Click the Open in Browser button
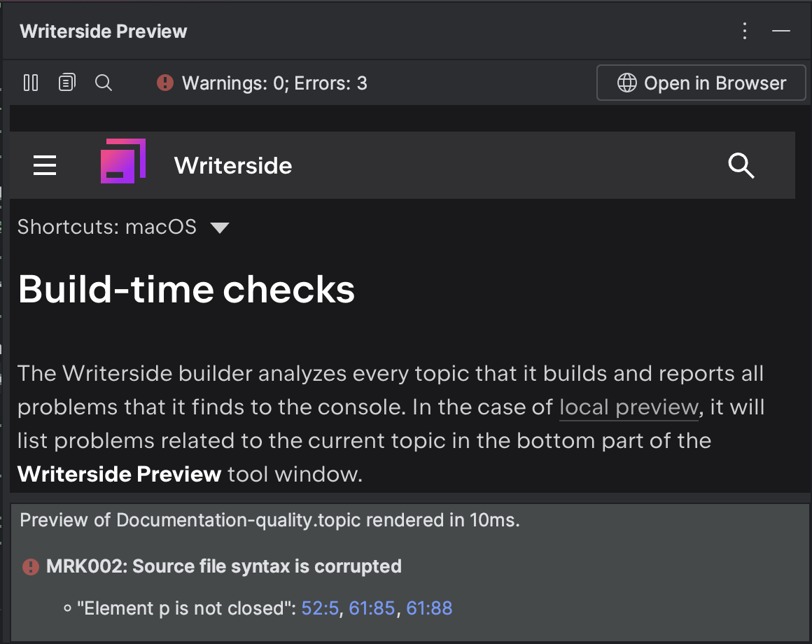This screenshot has width=812, height=644. tap(701, 83)
